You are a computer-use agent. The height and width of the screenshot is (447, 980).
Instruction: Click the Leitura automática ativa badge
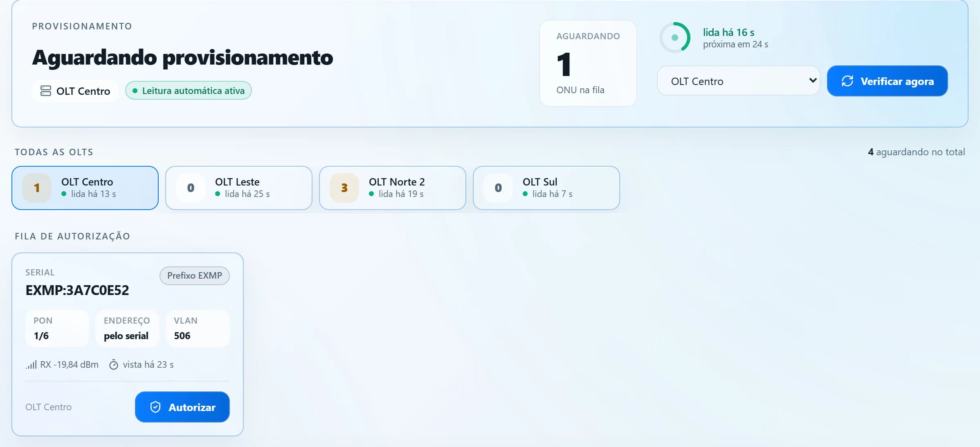(189, 90)
